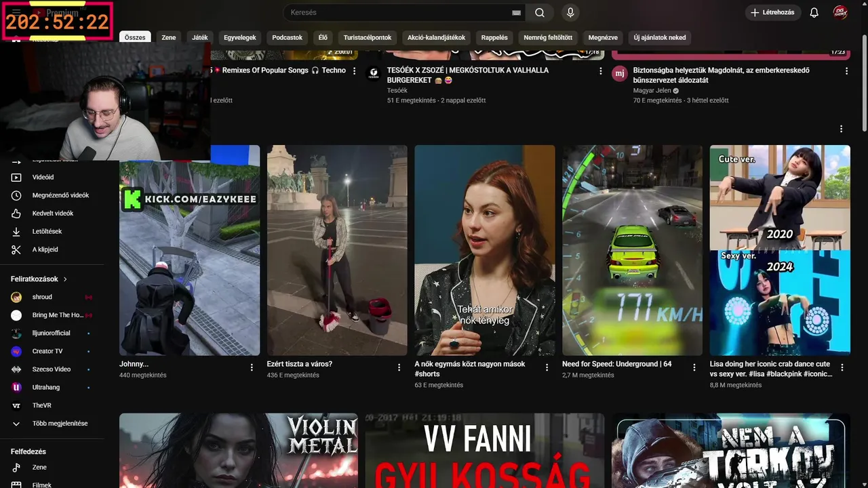The height and width of the screenshot is (488, 868).
Task: Select the Összes filter chip
Action: pyautogui.click(x=135, y=38)
